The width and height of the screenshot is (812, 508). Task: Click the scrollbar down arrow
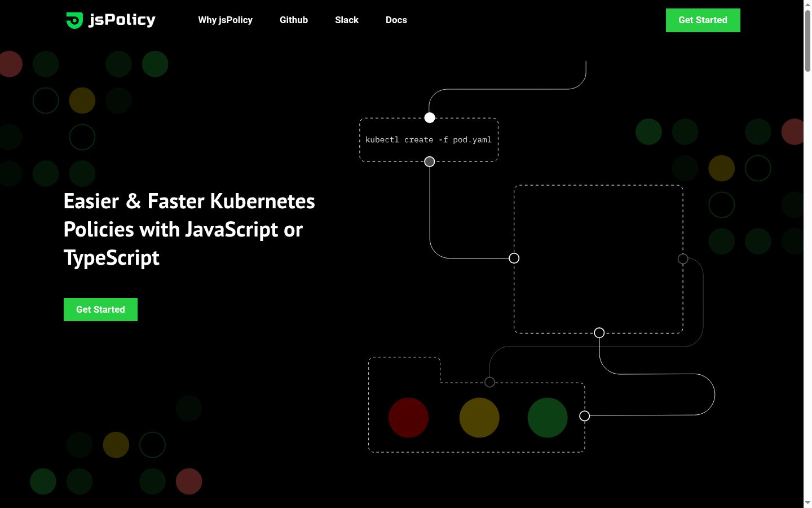(807, 502)
